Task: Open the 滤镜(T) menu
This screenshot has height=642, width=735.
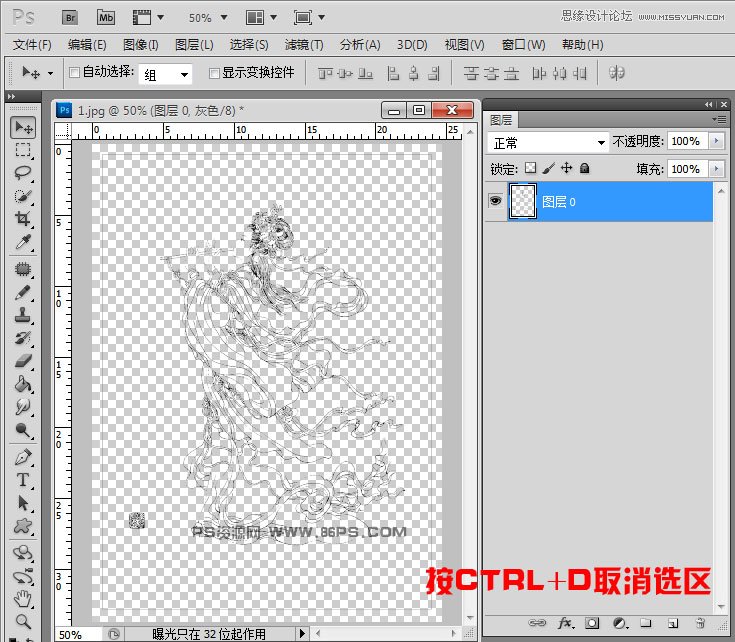Action: 304,45
